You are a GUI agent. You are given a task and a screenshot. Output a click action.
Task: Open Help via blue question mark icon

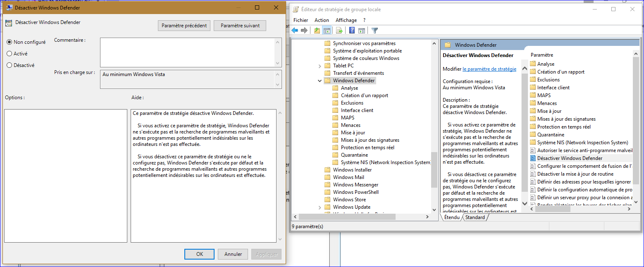pos(352,30)
